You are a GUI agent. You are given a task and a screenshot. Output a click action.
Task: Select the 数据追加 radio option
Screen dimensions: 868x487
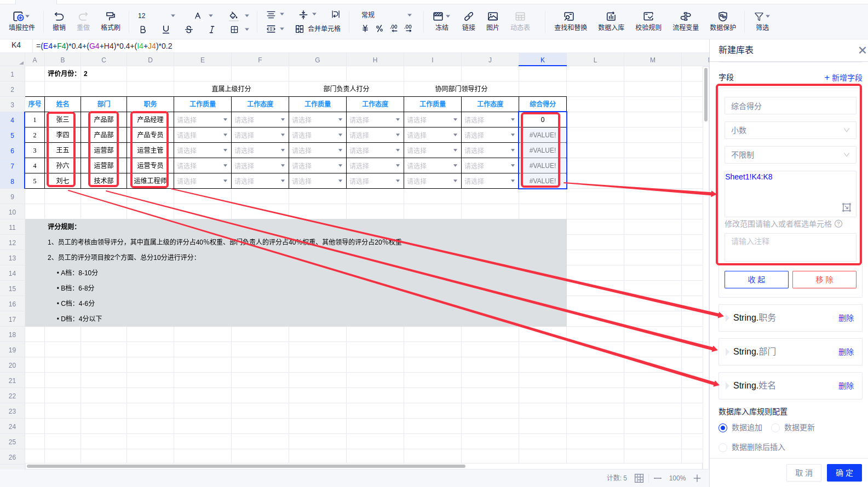(723, 428)
